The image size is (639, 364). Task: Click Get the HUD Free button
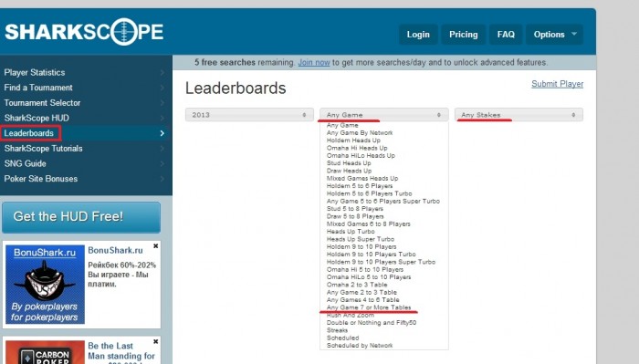click(x=81, y=217)
